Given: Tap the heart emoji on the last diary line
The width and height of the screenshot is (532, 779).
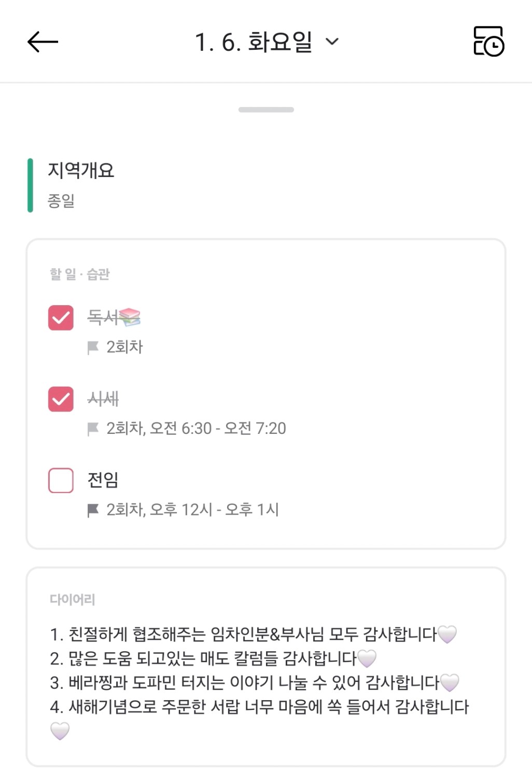Looking at the screenshot, I should point(60,731).
